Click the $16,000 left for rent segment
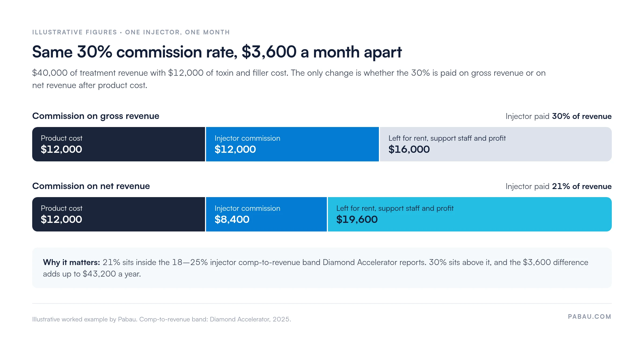The width and height of the screenshot is (644, 355). [x=496, y=144]
